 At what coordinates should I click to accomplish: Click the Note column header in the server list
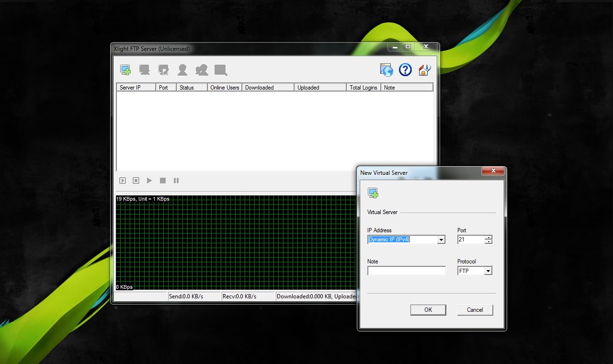[407, 88]
